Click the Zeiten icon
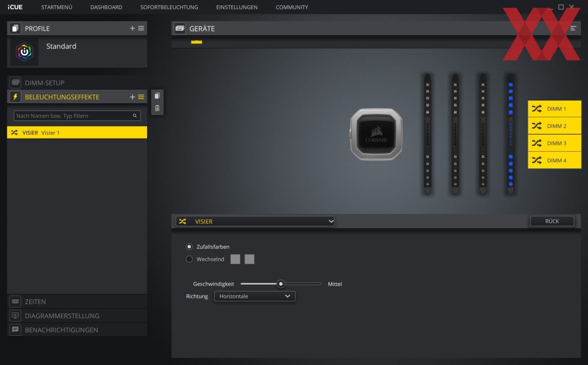The width and height of the screenshot is (588, 365). click(15, 302)
